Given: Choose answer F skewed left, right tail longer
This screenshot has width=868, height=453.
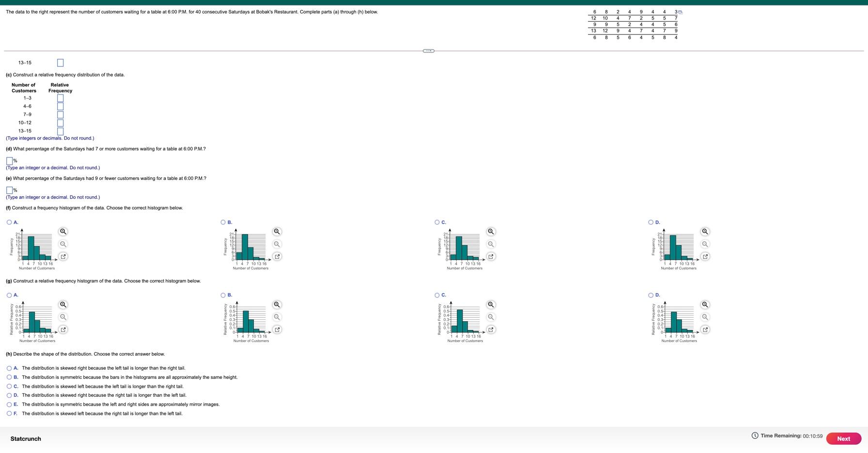Looking at the screenshot, I should tap(9, 414).
